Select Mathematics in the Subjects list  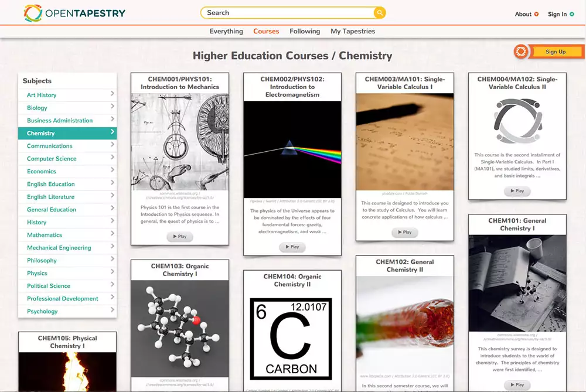tap(45, 235)
